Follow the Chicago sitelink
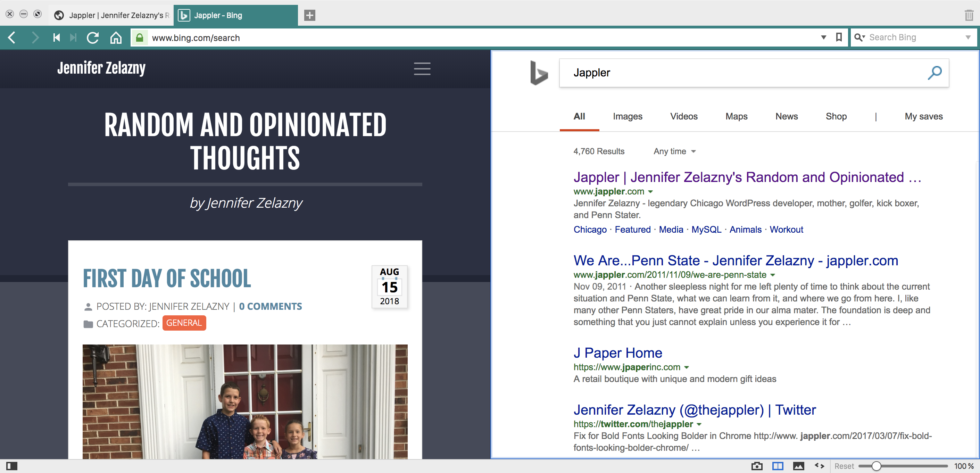 590,230
